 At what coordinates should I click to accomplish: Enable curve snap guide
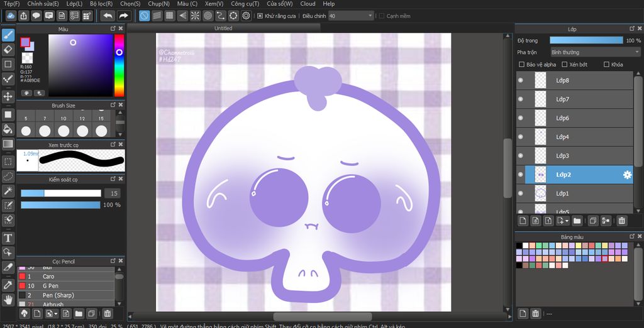[221, 16]
